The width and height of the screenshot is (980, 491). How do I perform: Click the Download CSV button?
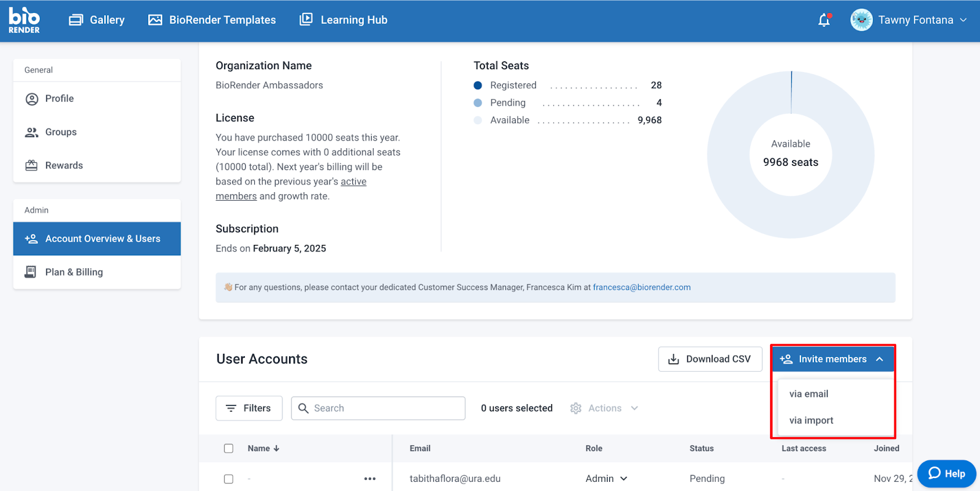(x=710, y=359)
